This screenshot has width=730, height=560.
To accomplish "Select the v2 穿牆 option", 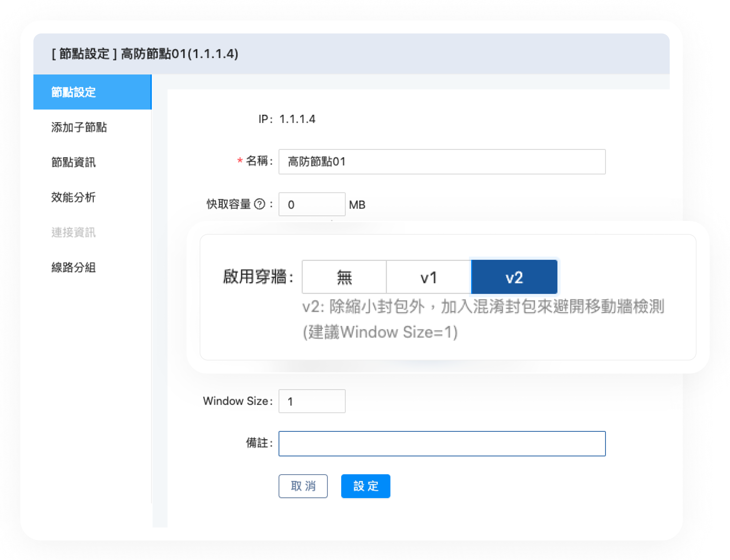I will click(x=514, y=277).
